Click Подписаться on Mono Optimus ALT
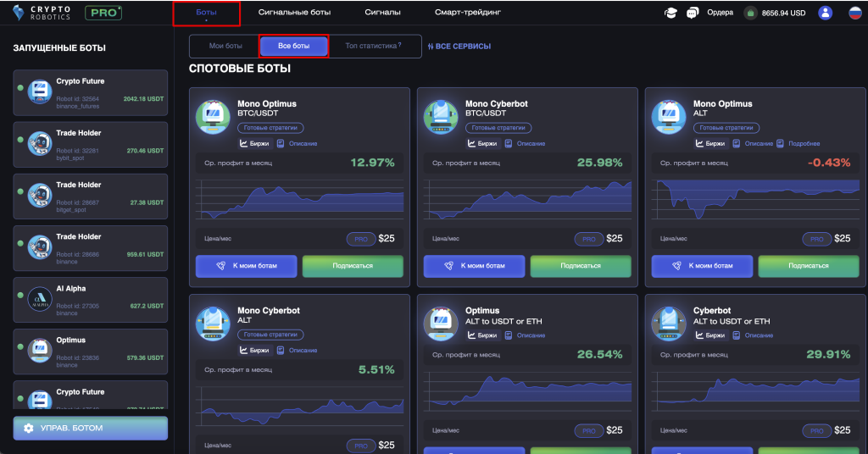 click(809, 266)
